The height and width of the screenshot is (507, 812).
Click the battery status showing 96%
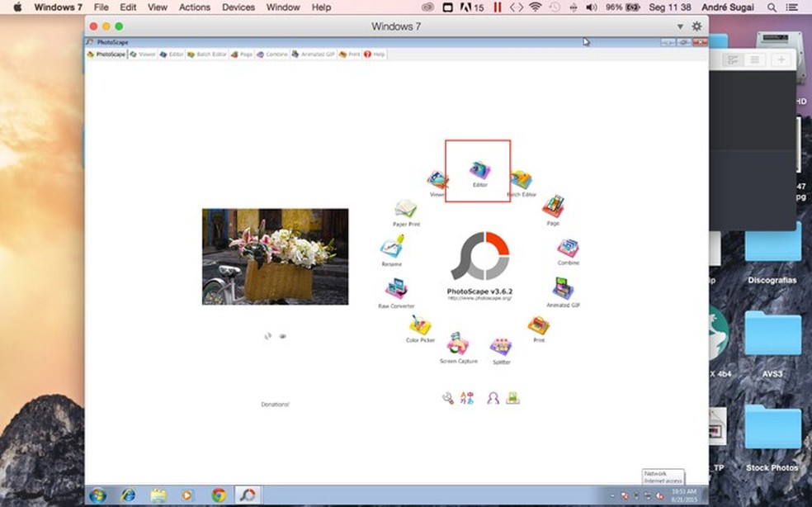click(x=623, y=7)
